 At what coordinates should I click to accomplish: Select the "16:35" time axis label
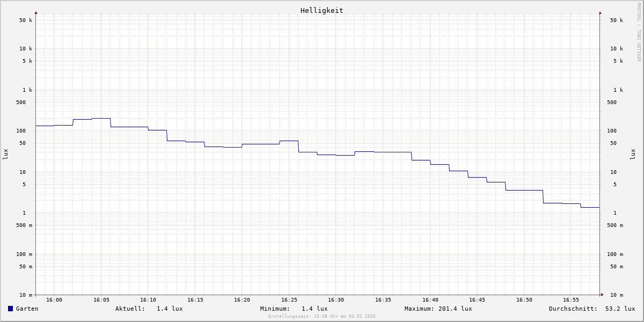pyautogui.click(x=383, y=300)
